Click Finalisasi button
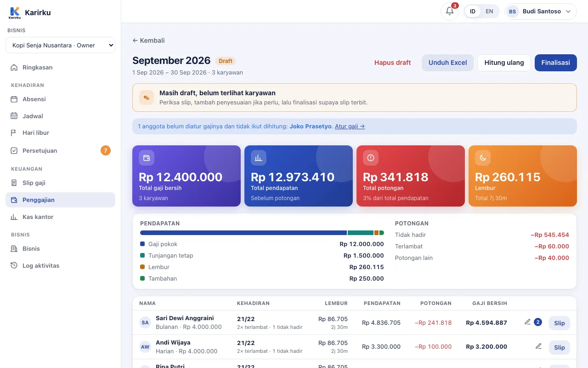The width and height of the screenshot is (588, 368). [x=555, y=63]
